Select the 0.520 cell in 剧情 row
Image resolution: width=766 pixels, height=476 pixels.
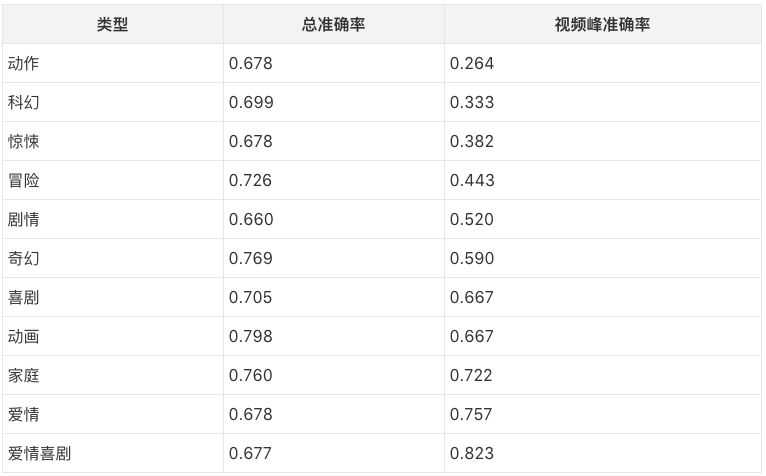(472, 220)
